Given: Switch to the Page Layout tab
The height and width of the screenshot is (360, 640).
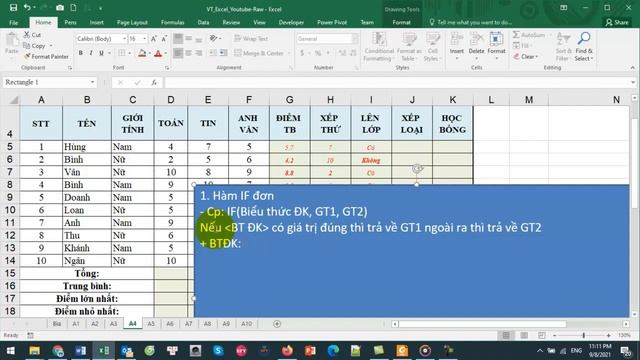Looking at the screenshot, I should point(132,22).
